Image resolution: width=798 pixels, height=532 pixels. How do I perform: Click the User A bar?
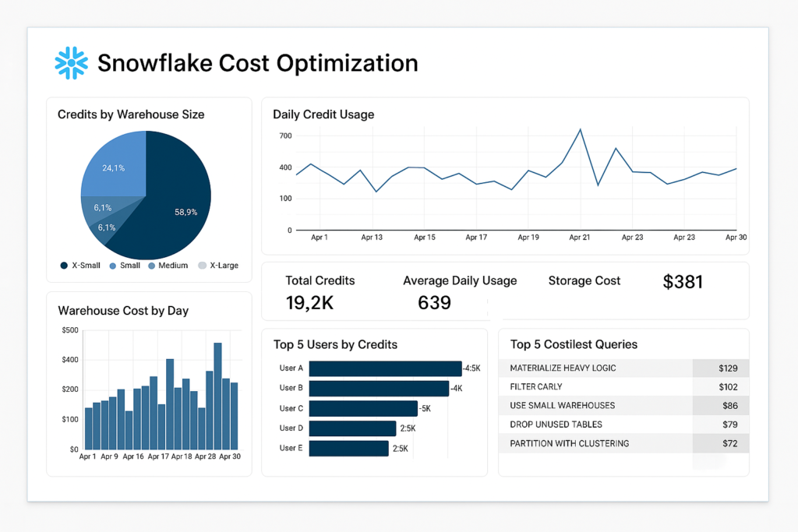(x=385, y=368)
